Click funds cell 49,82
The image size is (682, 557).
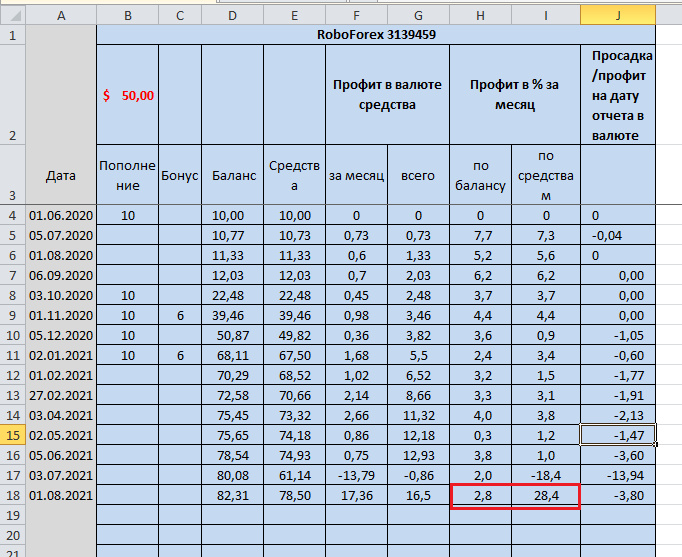[x=294, y=335]
